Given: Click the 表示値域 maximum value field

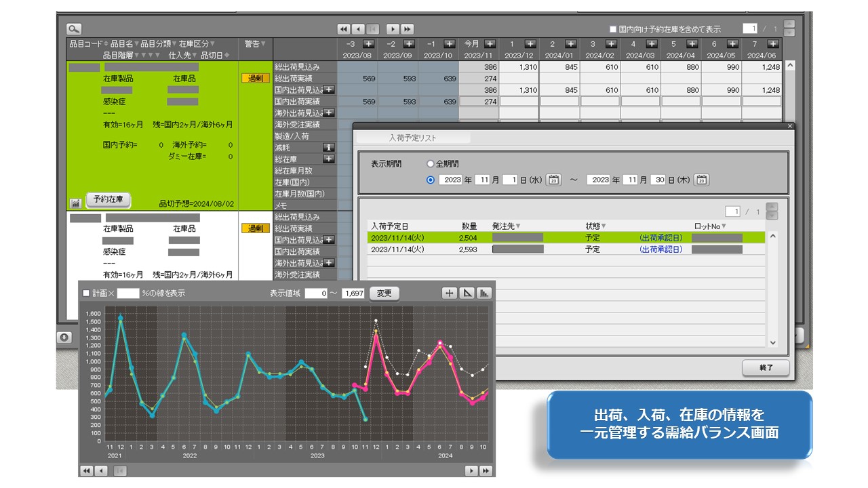Looking at the screenshot, I should point(354,293).
